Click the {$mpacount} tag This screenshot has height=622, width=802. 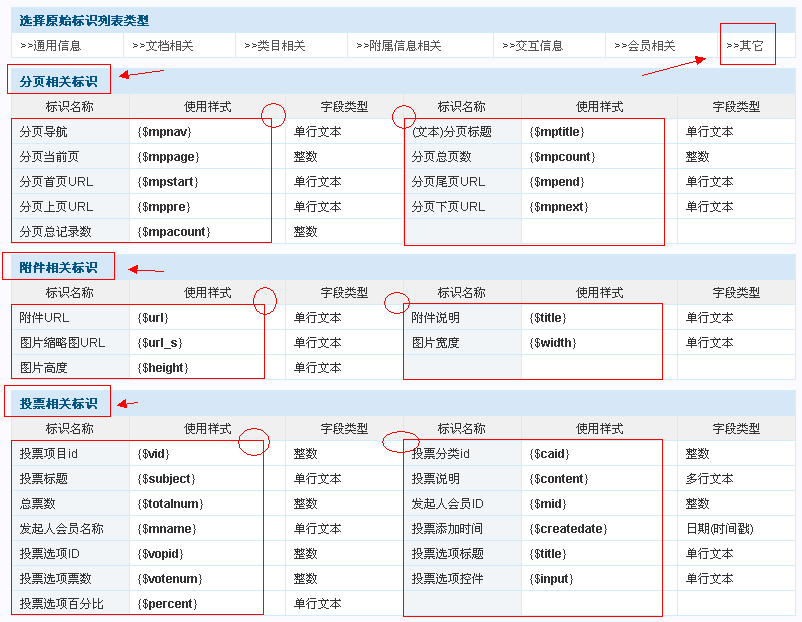point(173,232)
